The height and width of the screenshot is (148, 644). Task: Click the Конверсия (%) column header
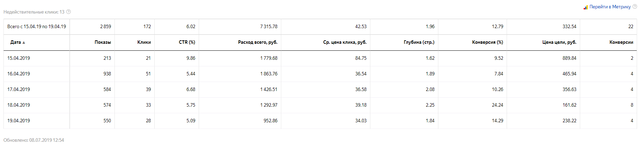click(x=487, y=42)
